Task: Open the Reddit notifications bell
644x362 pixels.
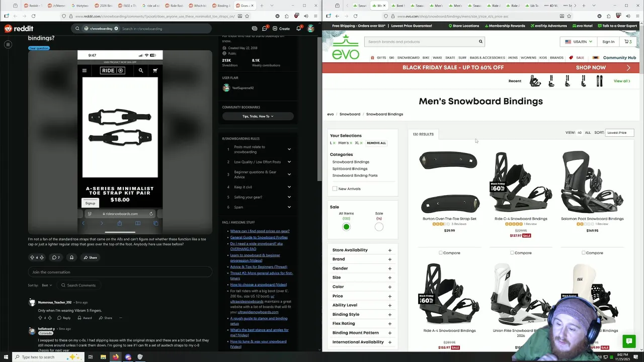Action: pyautogui.click(x=298, y=29)
